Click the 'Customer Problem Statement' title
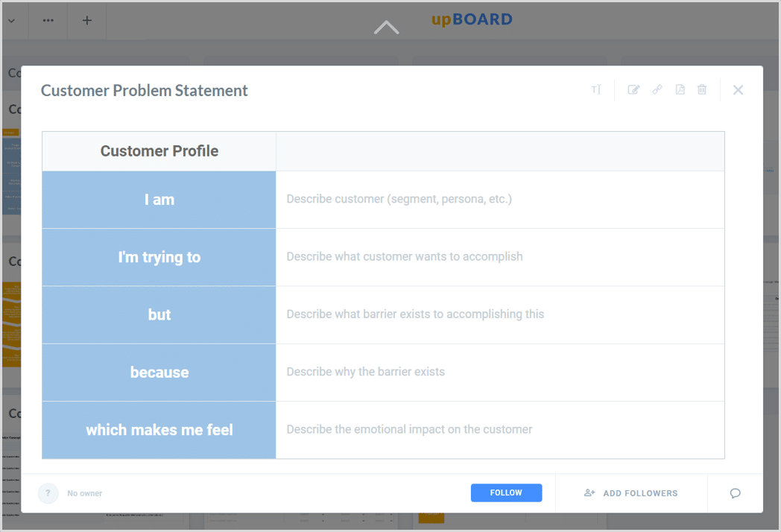The width and height of the screenshot is (781, 532). [144, 91]
